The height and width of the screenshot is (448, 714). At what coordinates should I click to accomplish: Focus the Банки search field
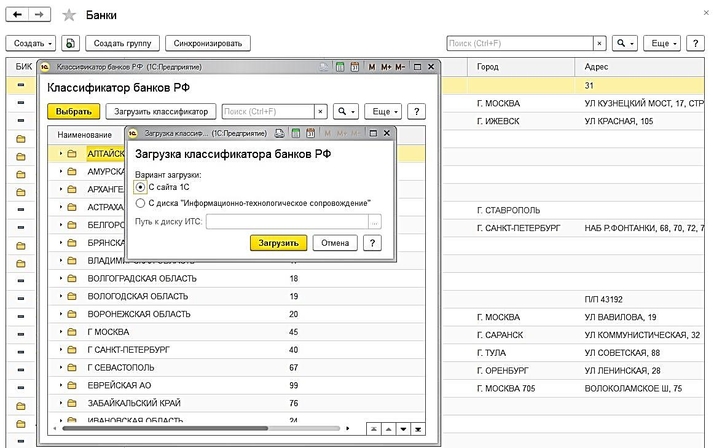520,43
